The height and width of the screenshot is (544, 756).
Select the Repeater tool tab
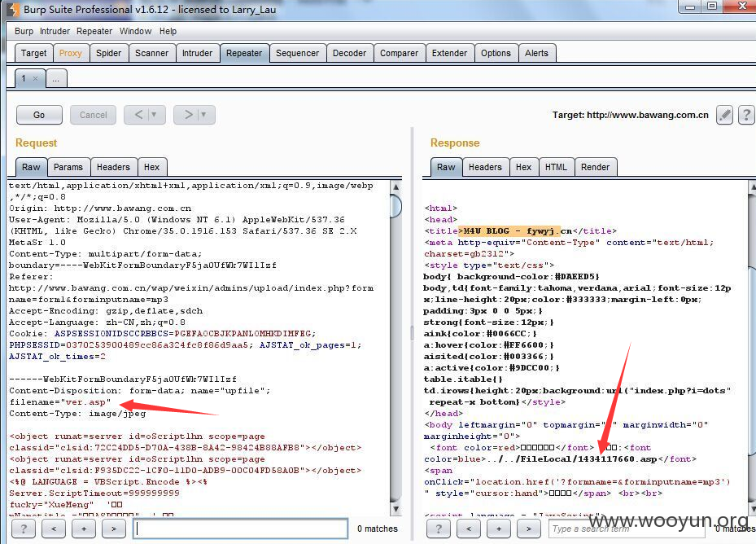244,53
